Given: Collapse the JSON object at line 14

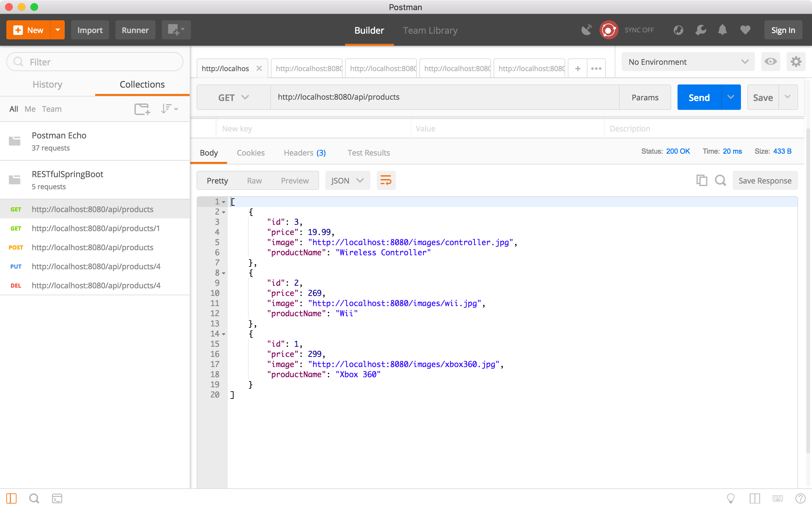Looking at the screenshot, I should [224, 334].
